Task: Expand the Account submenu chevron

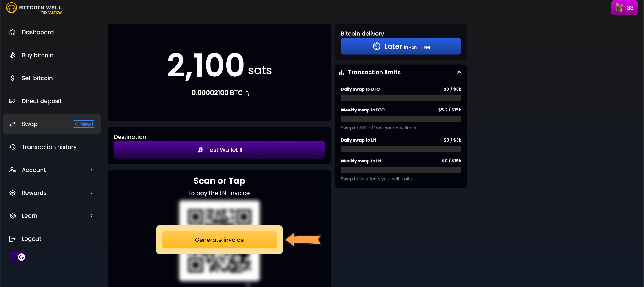Action: pos(92,170)
